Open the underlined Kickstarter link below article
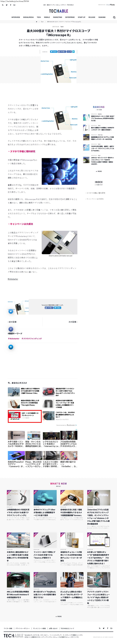Image resolution: width=117 pixels, height=644 pixels. point(13,279)
